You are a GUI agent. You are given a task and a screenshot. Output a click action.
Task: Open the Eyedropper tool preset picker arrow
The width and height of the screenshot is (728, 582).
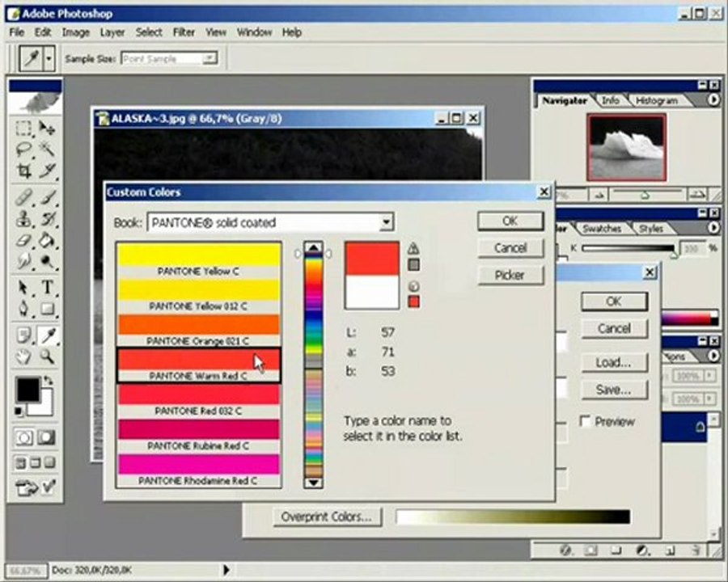49,59
